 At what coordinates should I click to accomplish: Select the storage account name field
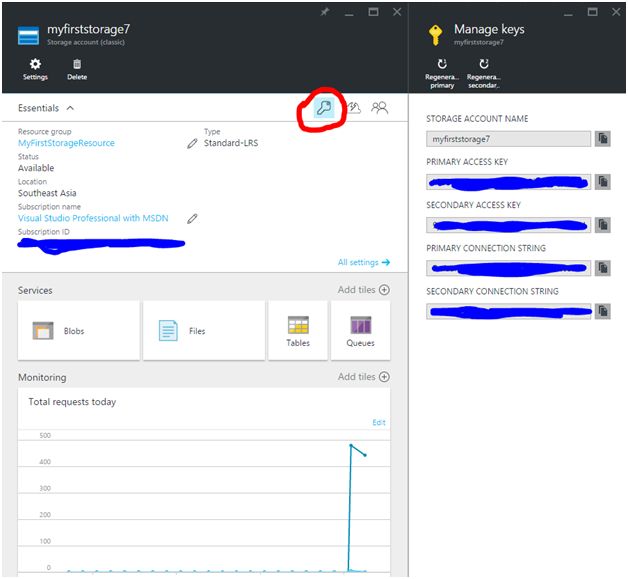(x=508, y=139)
